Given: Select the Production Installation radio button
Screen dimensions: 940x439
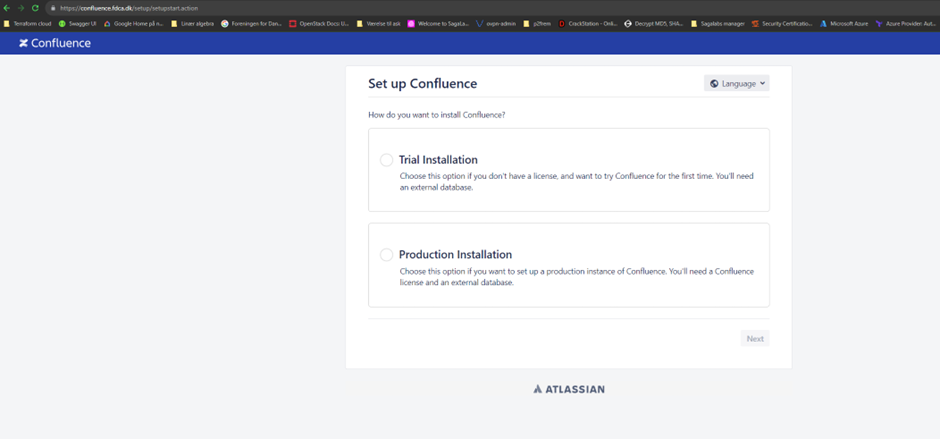Looking at the screenshot, I should 386,255.
